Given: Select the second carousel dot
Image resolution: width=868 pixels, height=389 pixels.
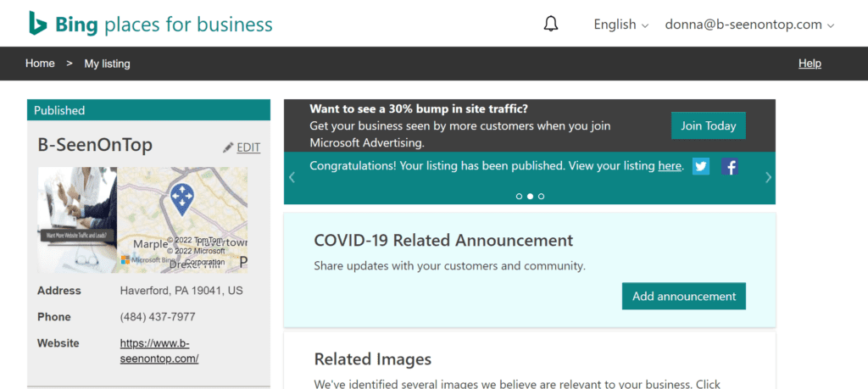Looking at the screenshot, I should point(530,197).
